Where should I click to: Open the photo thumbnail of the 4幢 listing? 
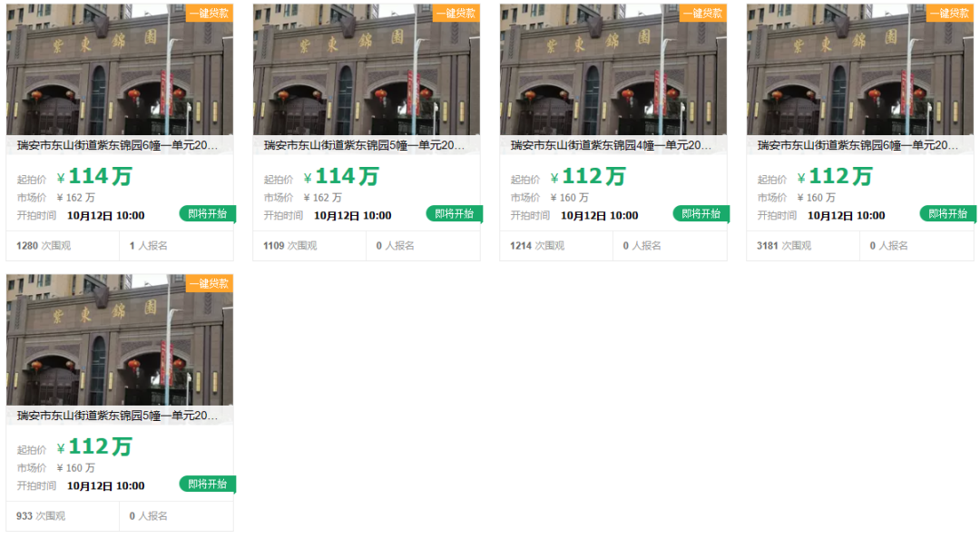coord(612,73)
